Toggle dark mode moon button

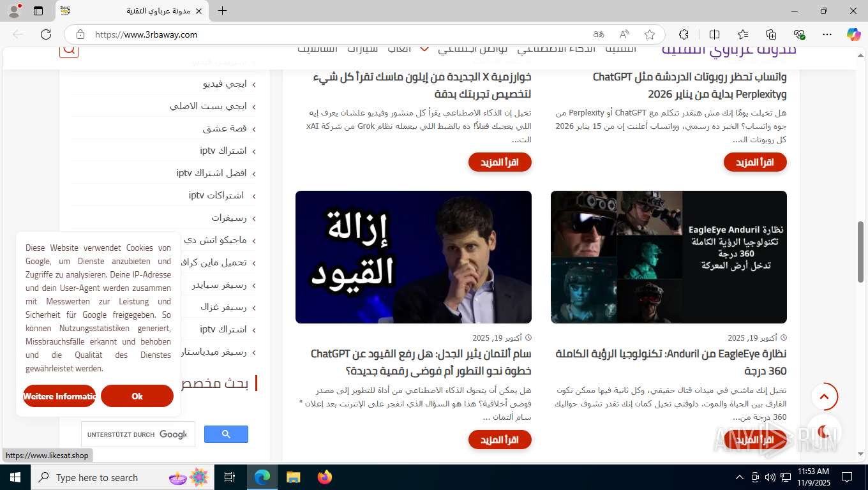823,431
